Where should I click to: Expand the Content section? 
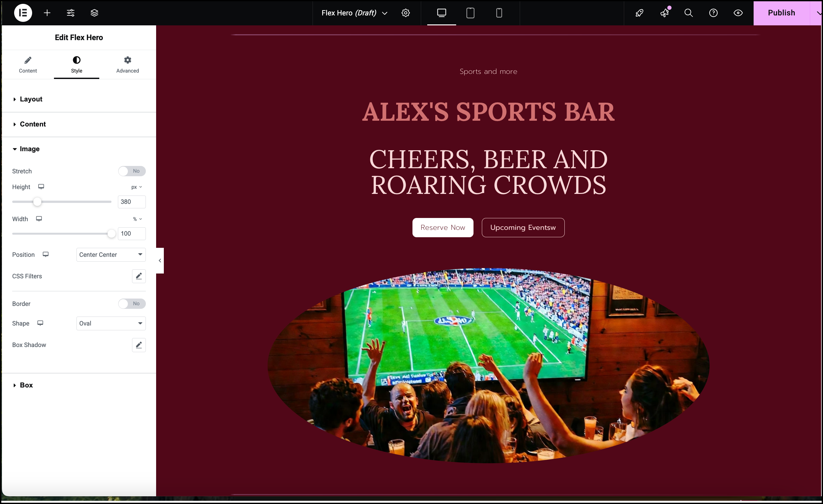click(32, 124)
